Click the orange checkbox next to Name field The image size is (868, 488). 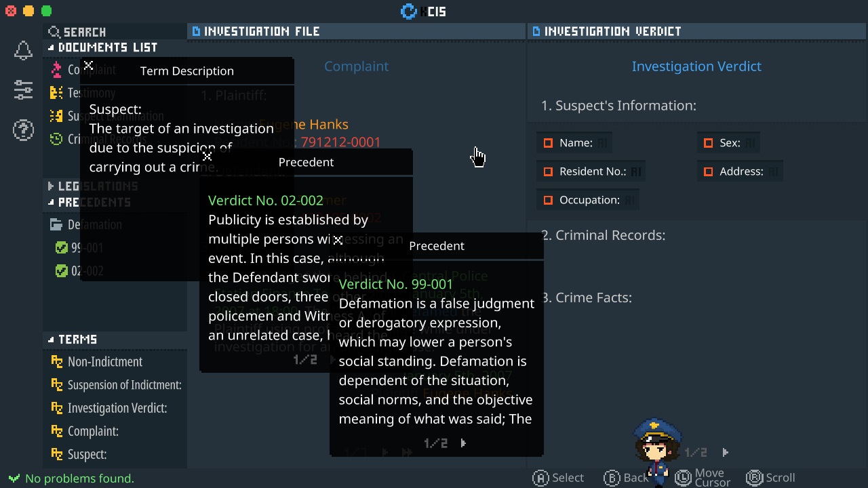[548, 142]
